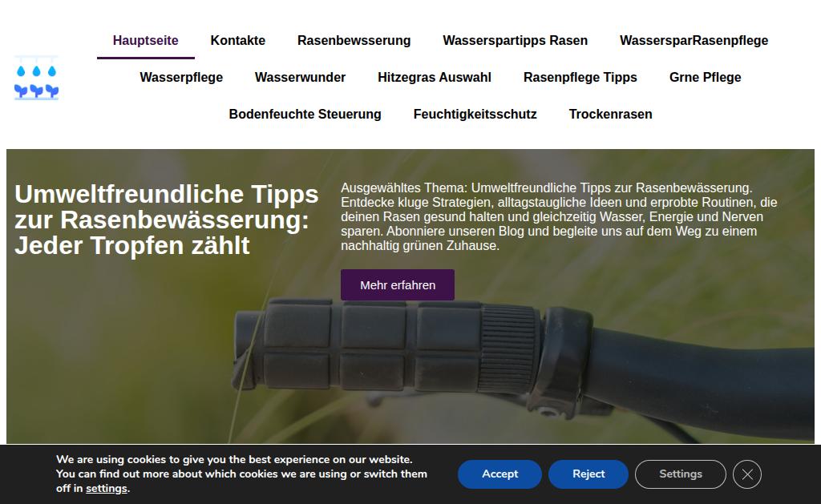
Task: Open the Rasenbewsserung menu link
Action: click(x=354, y=40)
